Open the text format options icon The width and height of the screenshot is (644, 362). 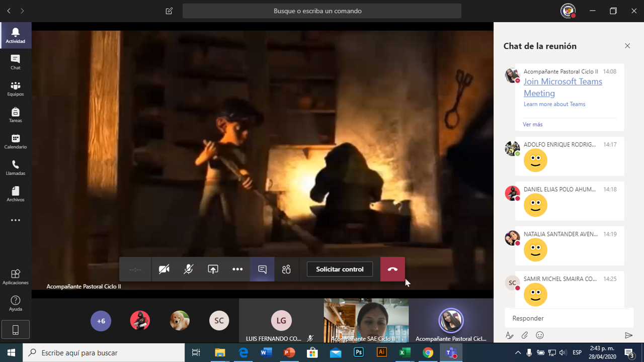tap(509, 335)
